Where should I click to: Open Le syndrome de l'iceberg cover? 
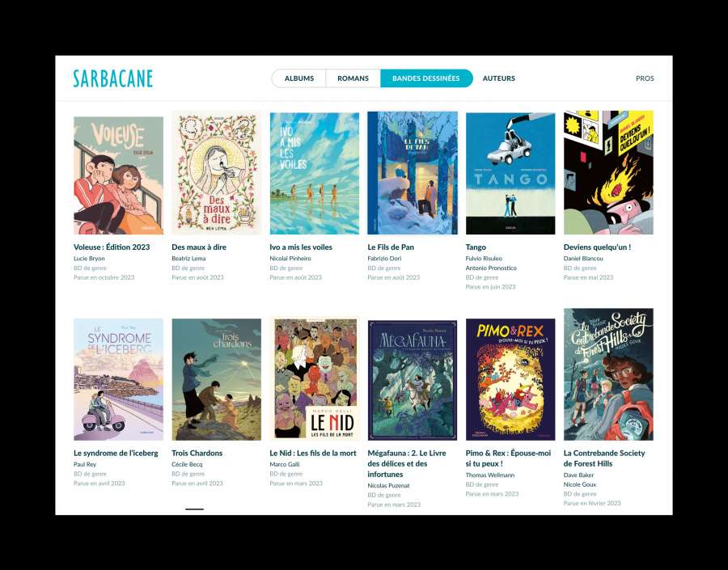click(118, 379)
